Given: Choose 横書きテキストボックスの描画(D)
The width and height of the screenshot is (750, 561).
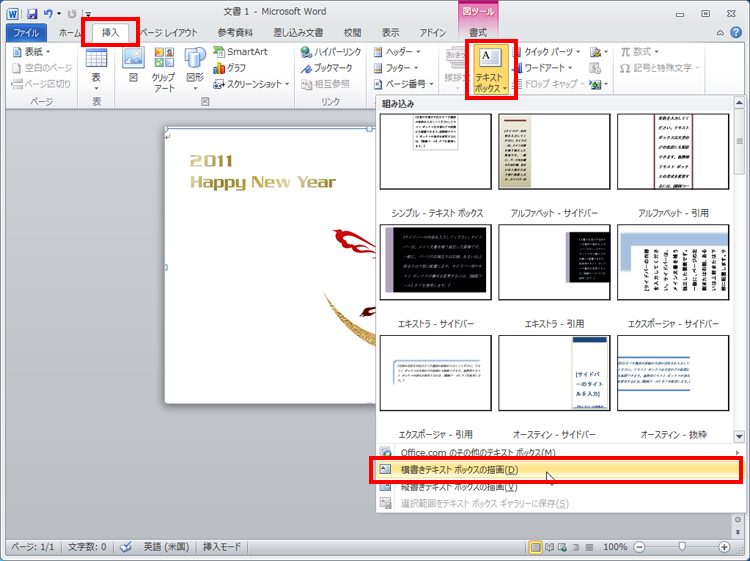Looking at the screenshot, I should click(560, 470).
